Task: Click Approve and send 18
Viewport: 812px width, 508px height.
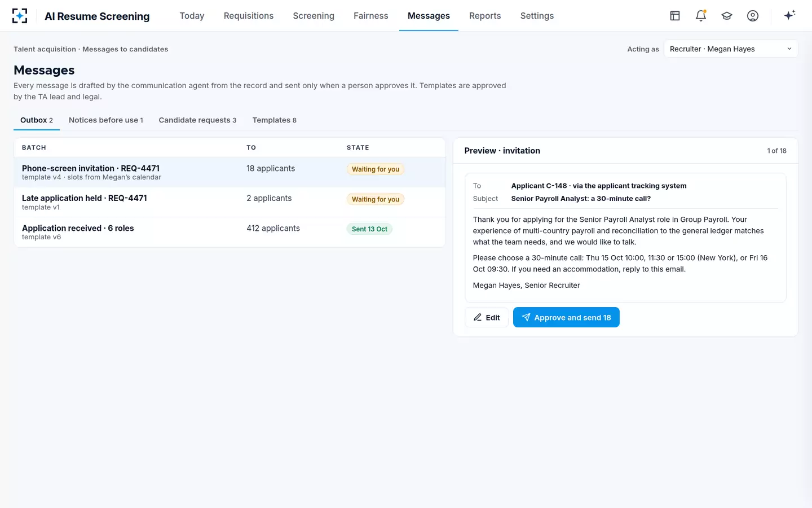Action: (x=566, y=317)
